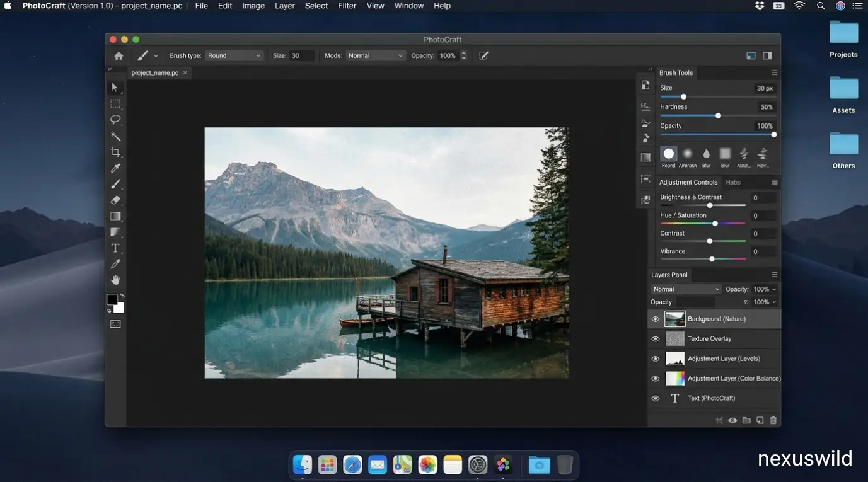868x482 pixels.
Task: Open the Mods blend mode dropdown
Action: tap(376, 55)
